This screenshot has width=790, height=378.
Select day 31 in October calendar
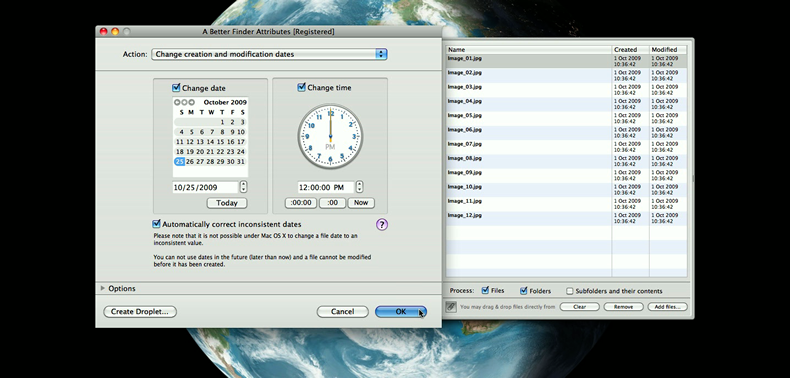tap(241, 161)
